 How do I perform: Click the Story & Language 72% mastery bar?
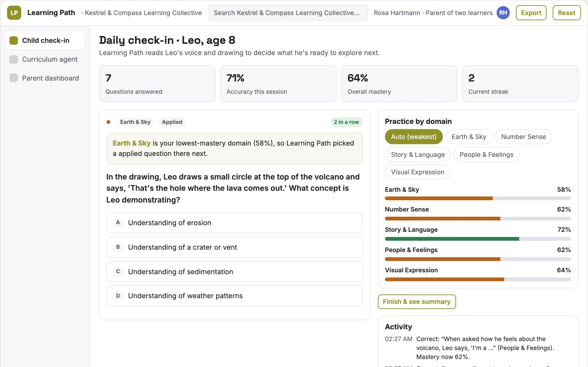click(478, 239)
